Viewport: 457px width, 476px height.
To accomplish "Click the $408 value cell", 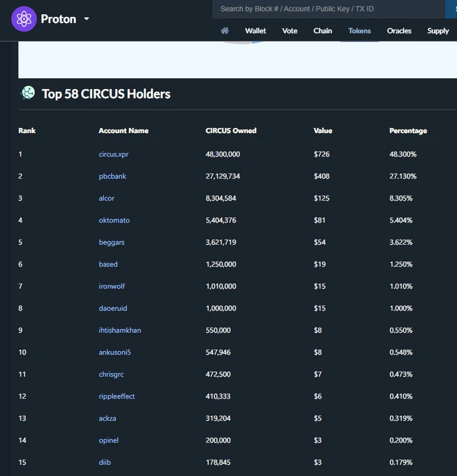I will [322, 177].
